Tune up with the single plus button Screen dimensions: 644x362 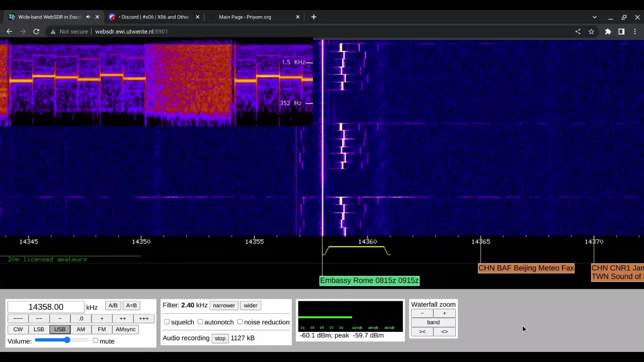102,318
